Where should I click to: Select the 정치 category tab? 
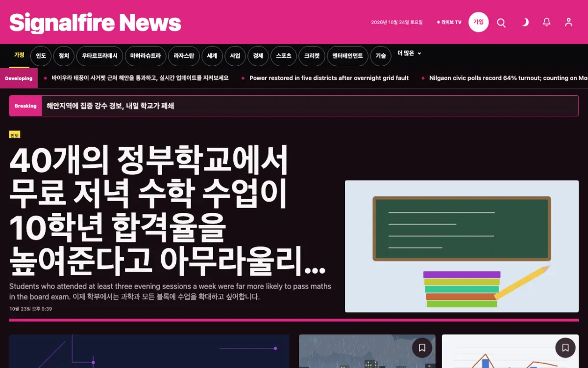click(x=64, y=56)
